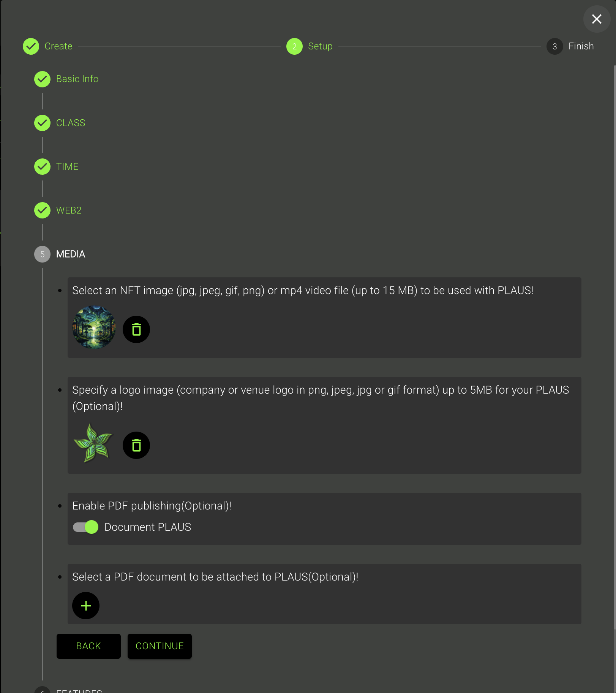Go to the WEB2 step
This screenshot has width=616, height=693.
click(x=69, y=210)
